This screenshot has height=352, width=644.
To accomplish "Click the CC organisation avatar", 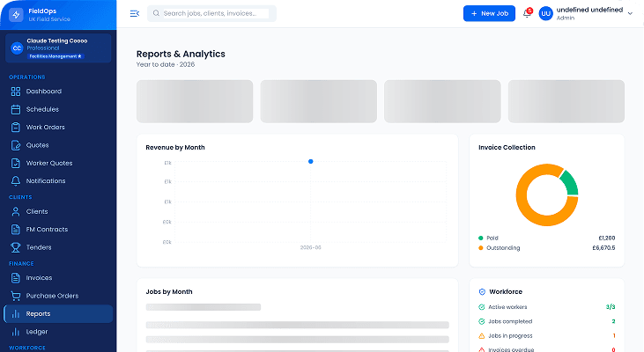I will coord(17,48).
